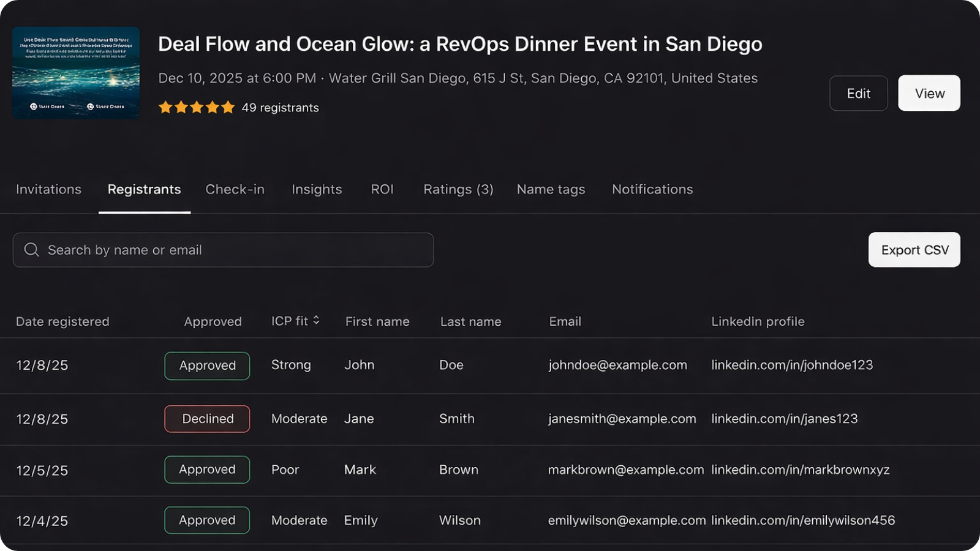Sort by ICP fit arrows
The height and width of the screenshot is (551, 980).
(316, 320)
